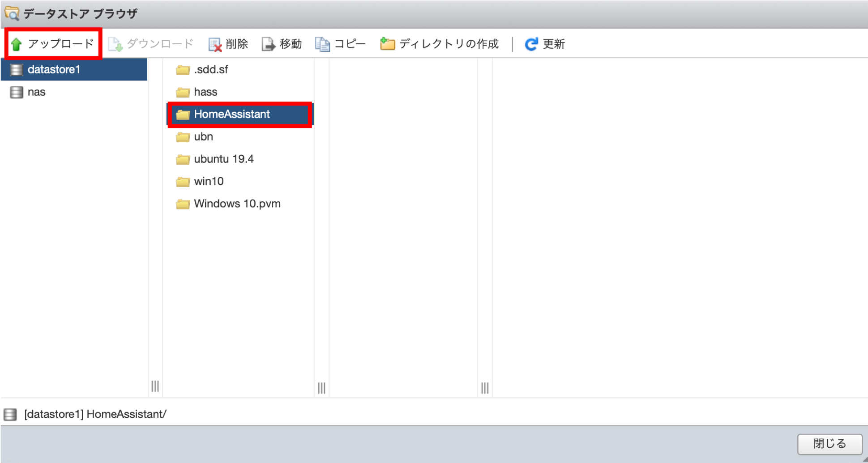The width and height of the screenshot is (868, 463).
Task: Select the 削除 (Delete) icon
Action: coord(215,43)
